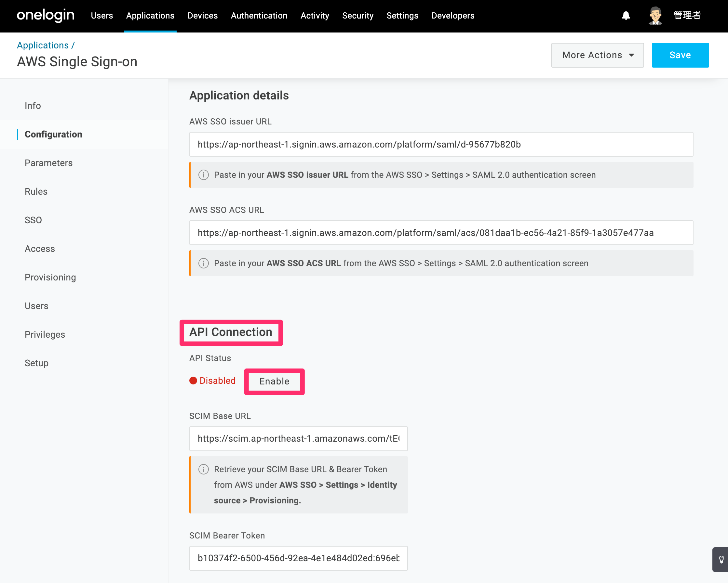Image resolution: width=728 pixels, height=583 pixels.
Task: Expand the More Actions dropdown
Action: 597,55
